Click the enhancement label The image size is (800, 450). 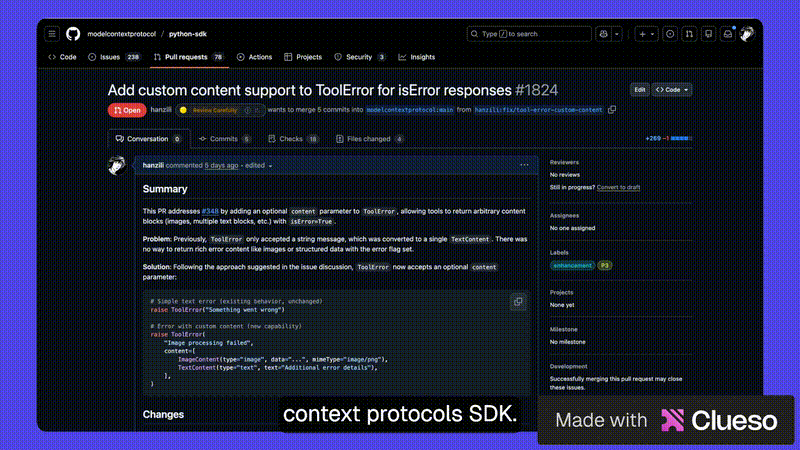(572, 265)
